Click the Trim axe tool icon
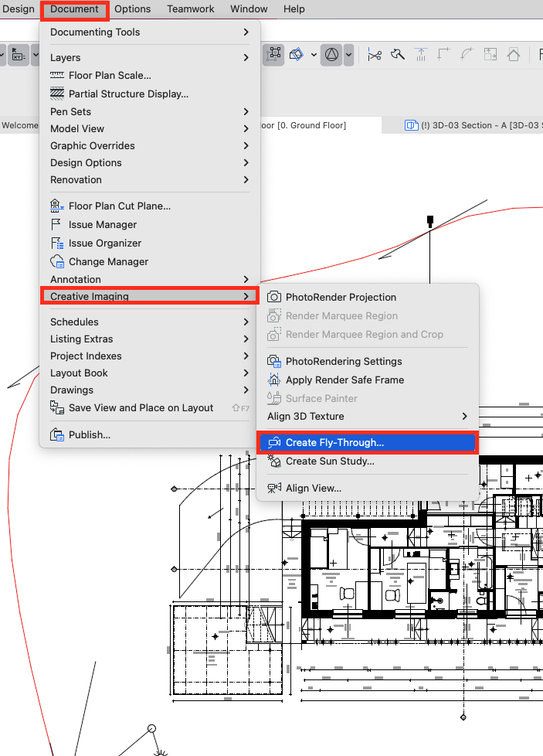 click(398, 54)
